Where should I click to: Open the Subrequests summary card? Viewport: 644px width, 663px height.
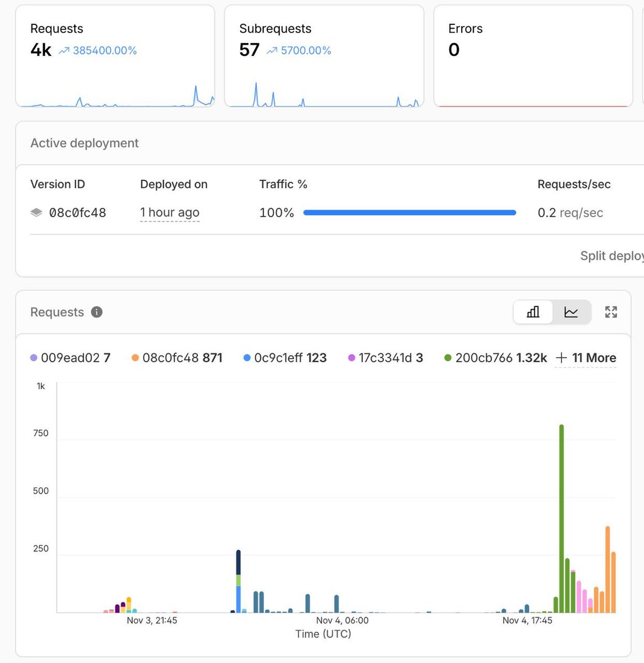pyautogui.click(x=324, y=56)
